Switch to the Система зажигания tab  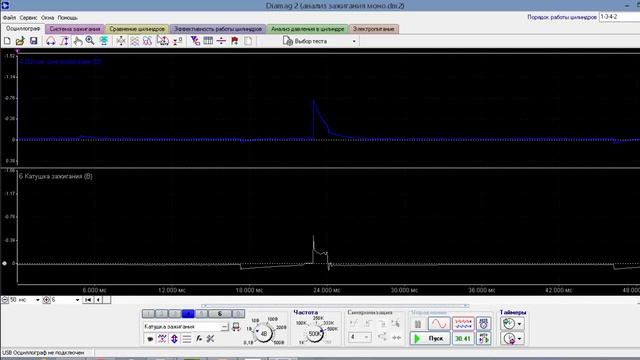(75, 29)
